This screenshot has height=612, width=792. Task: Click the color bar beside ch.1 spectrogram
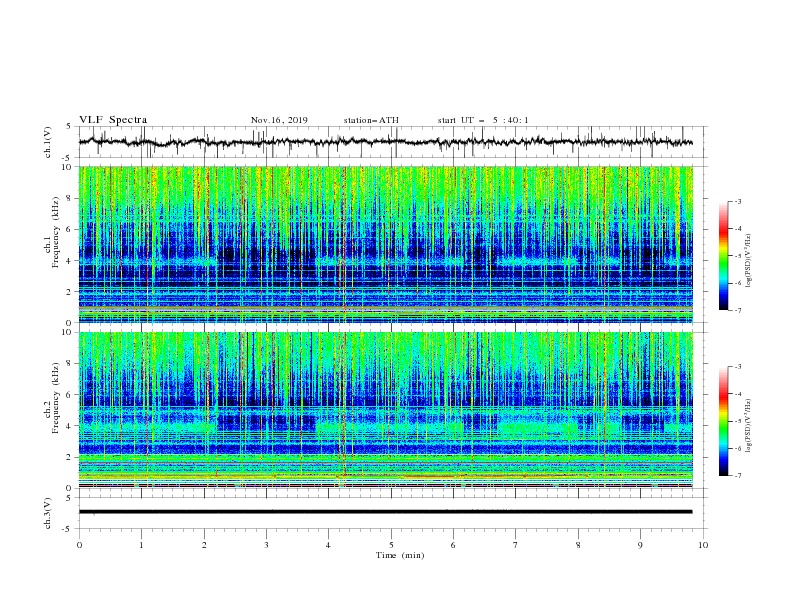[723, 256]
